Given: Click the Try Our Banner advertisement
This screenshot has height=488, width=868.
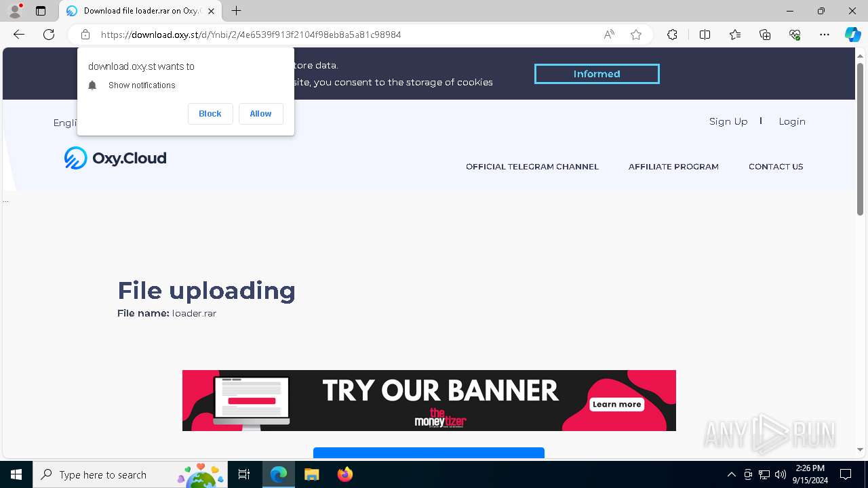Looking at the screenshot, I should 429,401.
